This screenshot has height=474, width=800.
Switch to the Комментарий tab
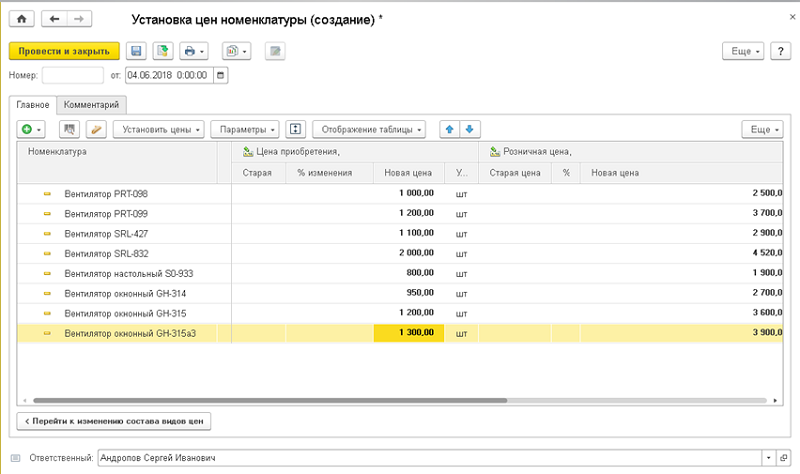click(91, 105)
